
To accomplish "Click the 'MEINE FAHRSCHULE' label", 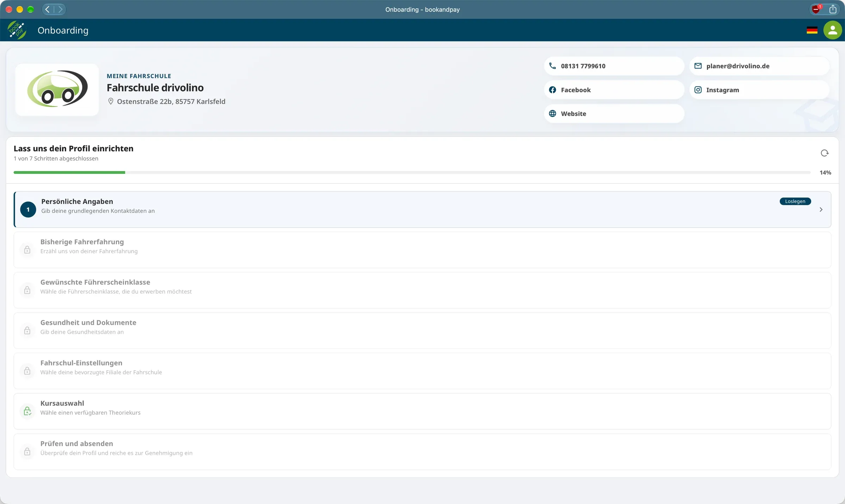I will 139,76.
